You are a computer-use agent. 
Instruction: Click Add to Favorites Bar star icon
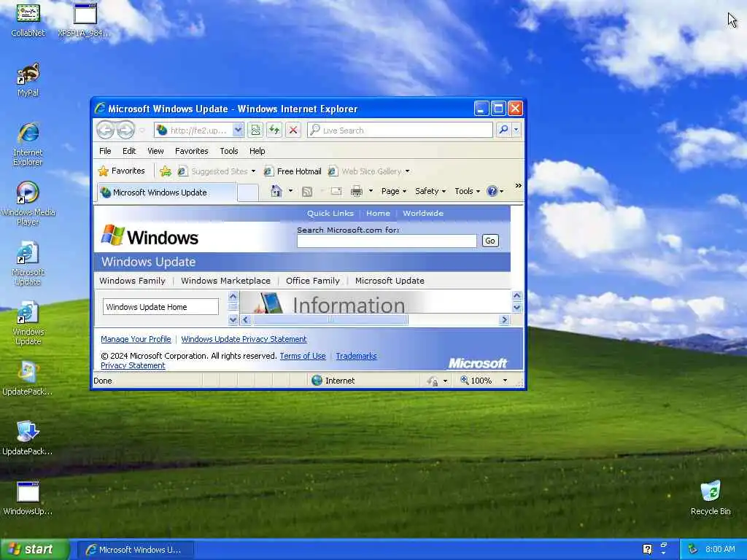coord(166,171)
